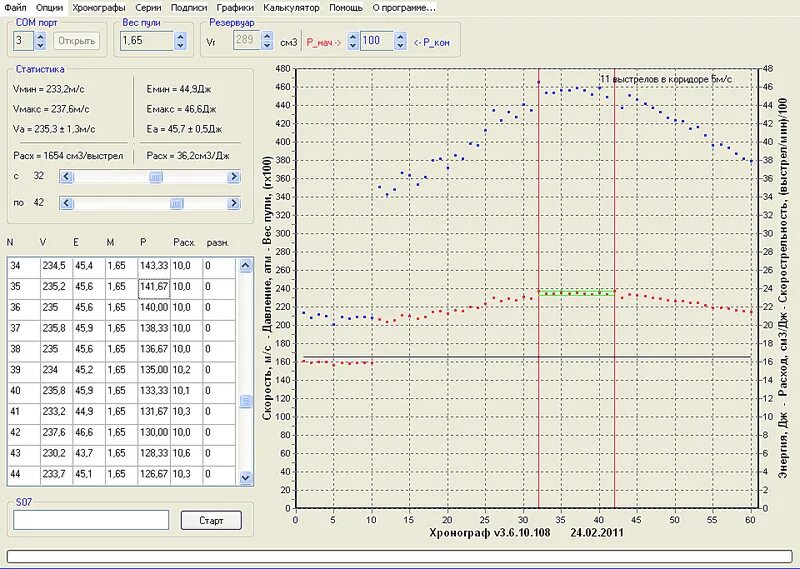
Task: Click left arrow of the 'по 42' slider
Action: tap(66, 204)
